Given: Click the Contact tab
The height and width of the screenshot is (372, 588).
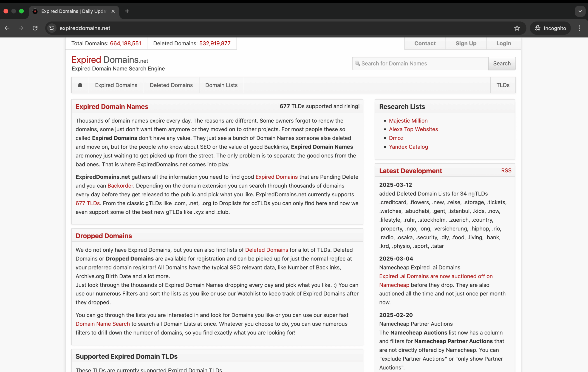Looking at the screenshot, I should tap(425, 43).
